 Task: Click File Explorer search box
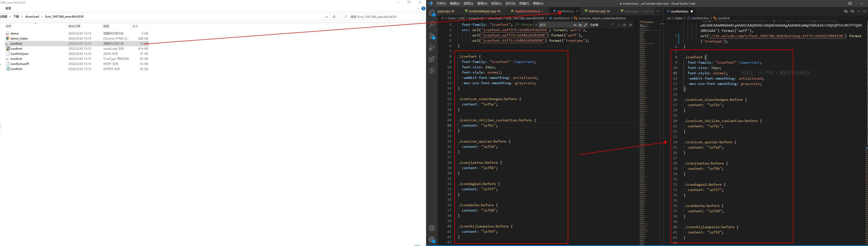tap(382, 16)
